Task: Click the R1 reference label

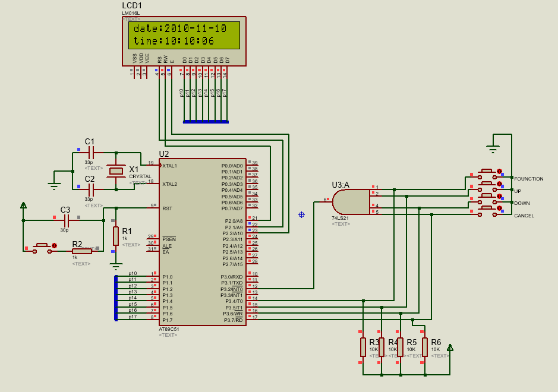Action: click(127, 231)
